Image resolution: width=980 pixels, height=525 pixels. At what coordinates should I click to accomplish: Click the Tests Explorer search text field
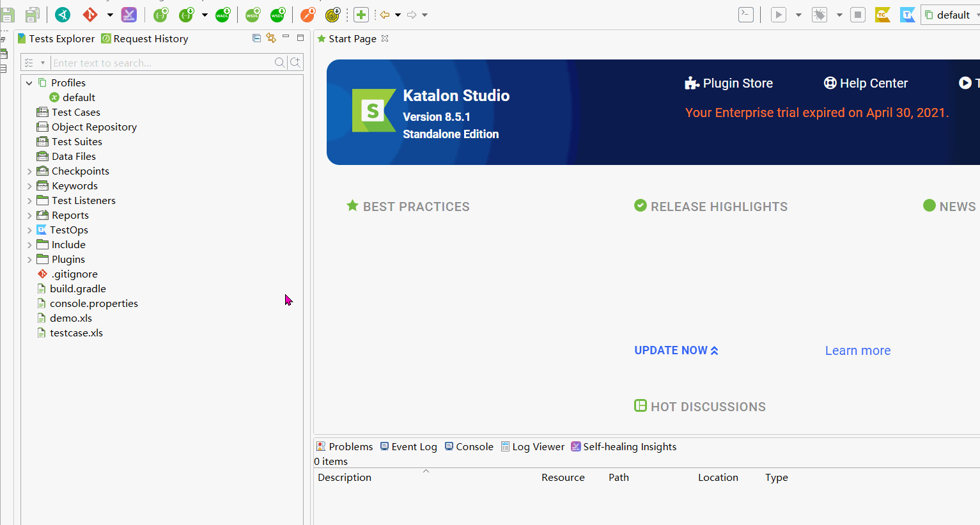pyautogui.click(x=162, y=63)
